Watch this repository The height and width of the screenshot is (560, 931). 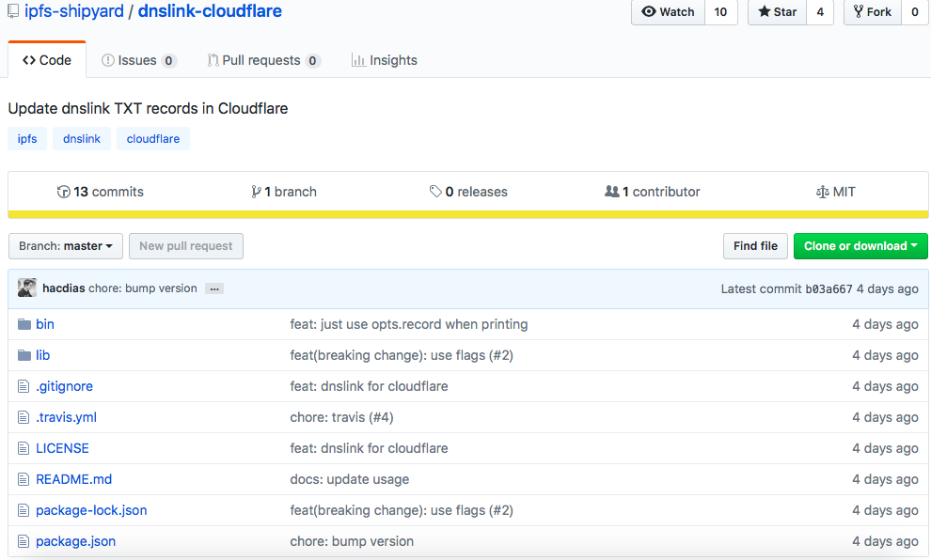pos(668,12)
